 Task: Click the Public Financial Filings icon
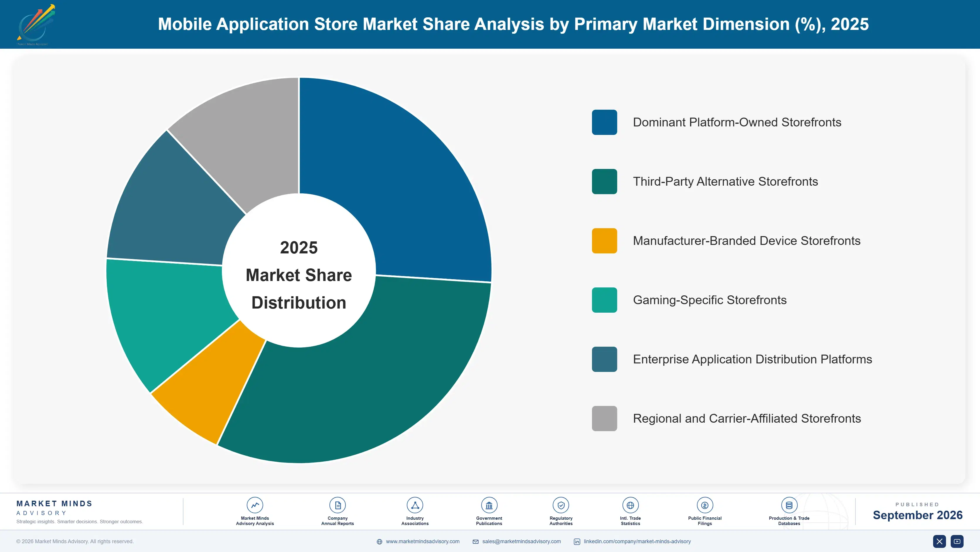click(705, 505)
